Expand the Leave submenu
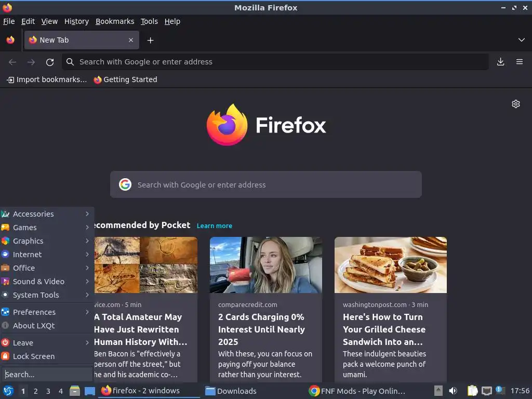Viewport: 532px width, 399px height. pyautogui.click(x=46, y=343)
